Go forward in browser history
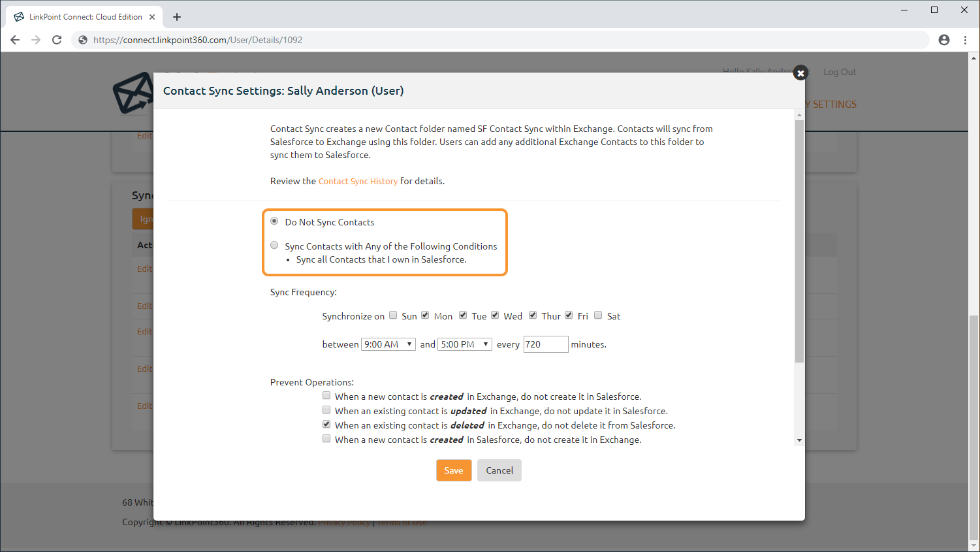The height and width of the screenshot is (552, 980). point(36,40)
